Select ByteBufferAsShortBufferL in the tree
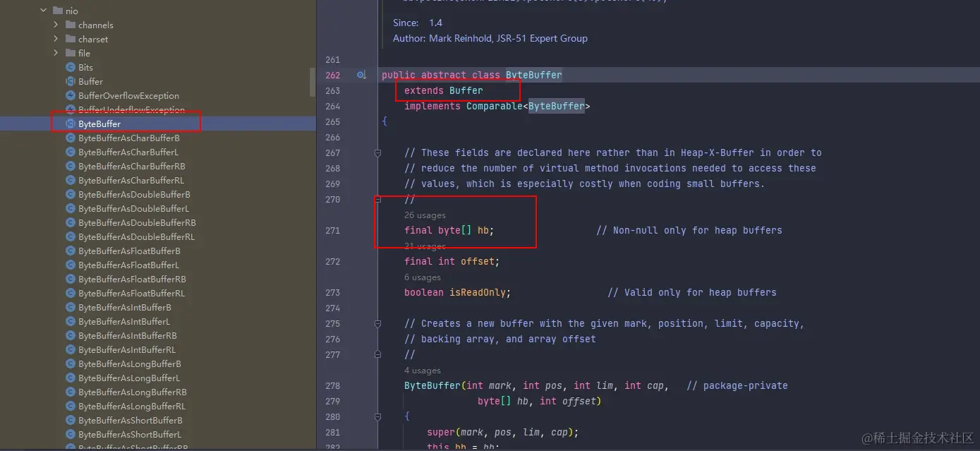980x451 pixels. point(130,434)
